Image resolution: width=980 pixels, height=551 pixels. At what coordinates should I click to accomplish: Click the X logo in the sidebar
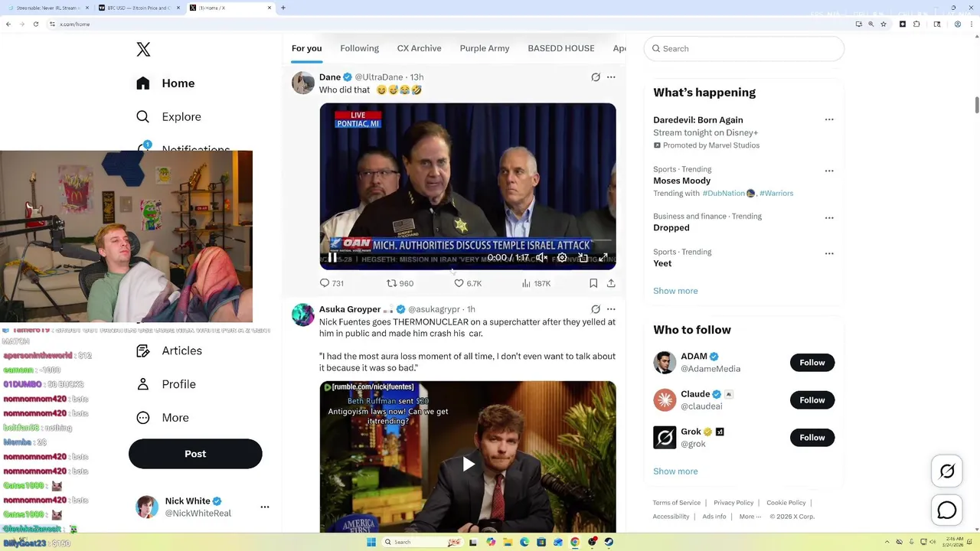click(x=143, y=50)
